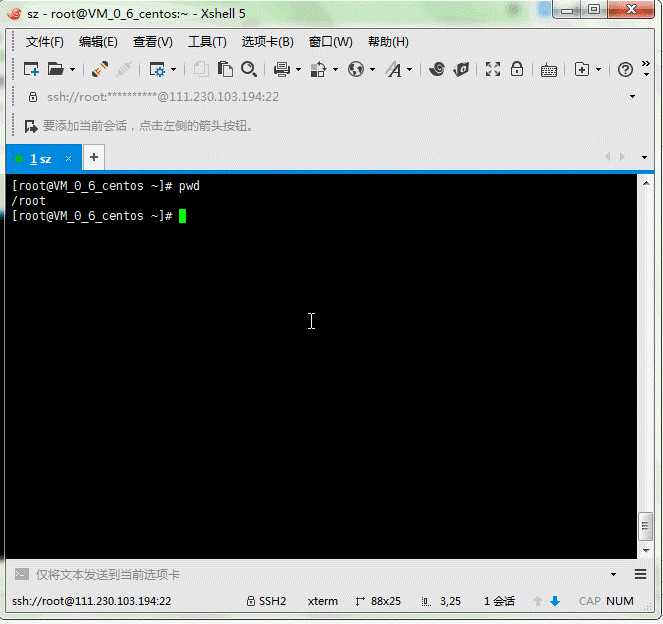Open the compose bar hamburger menu
Screen dimensions: 663x624
click(x=641, y=574)
